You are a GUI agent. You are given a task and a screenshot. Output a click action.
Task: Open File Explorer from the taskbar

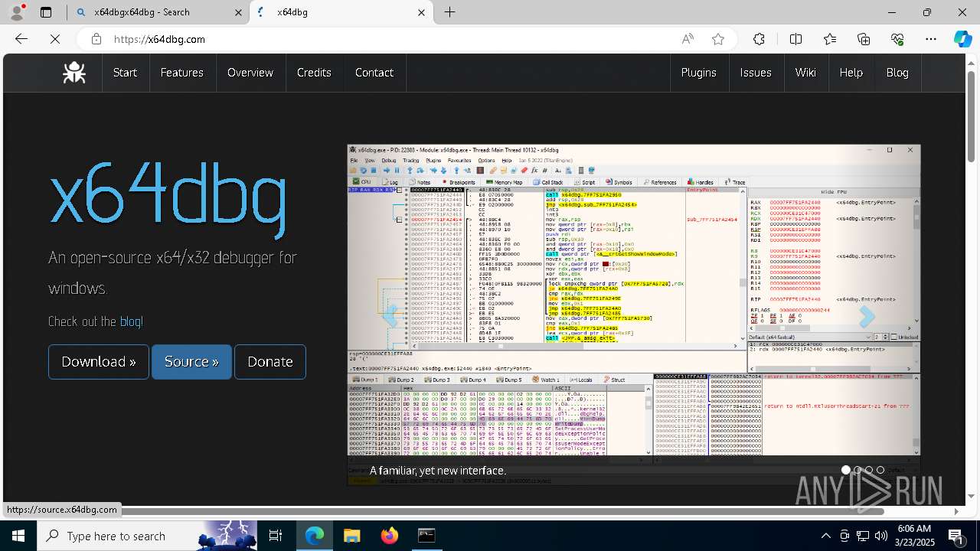351,536
